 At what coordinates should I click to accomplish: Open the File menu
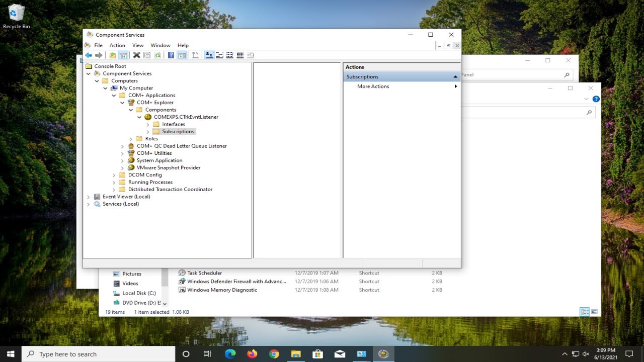(x=98, y=45)
